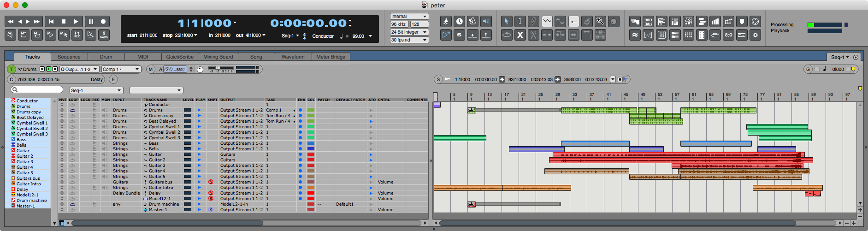Open the Seq-1 menu at the tab bar's right end
The width and height of the screenshot is (868, 231).
[840, 57]
